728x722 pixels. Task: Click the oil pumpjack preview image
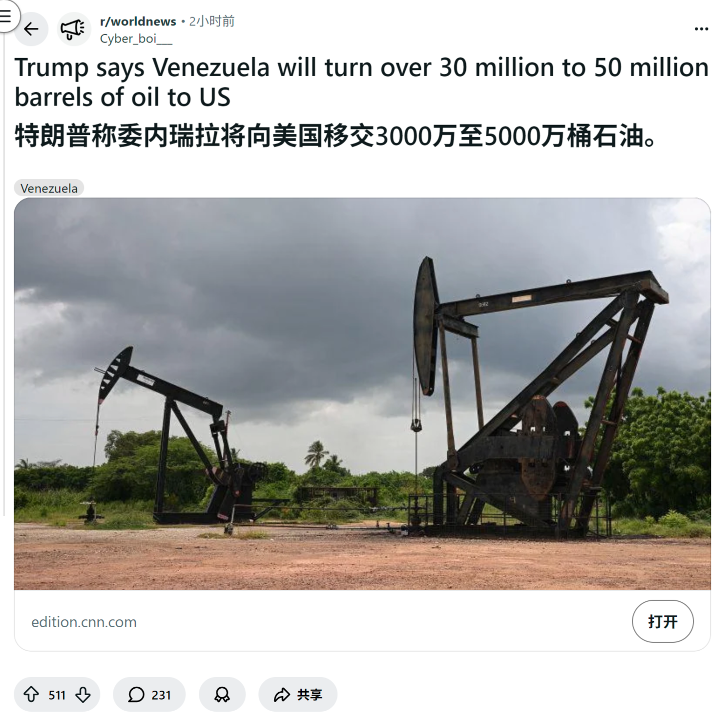(362, 394)
